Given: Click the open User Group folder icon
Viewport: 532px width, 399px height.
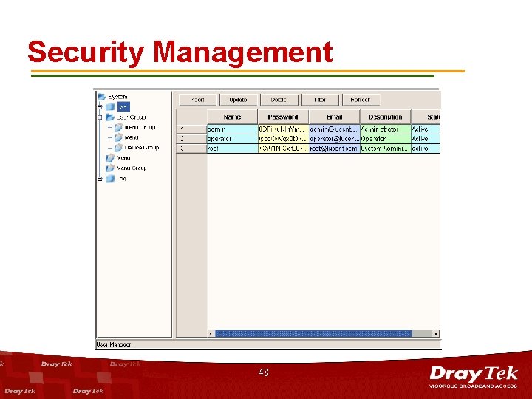Looking at the screenshot, I should [x=110, y=117].
